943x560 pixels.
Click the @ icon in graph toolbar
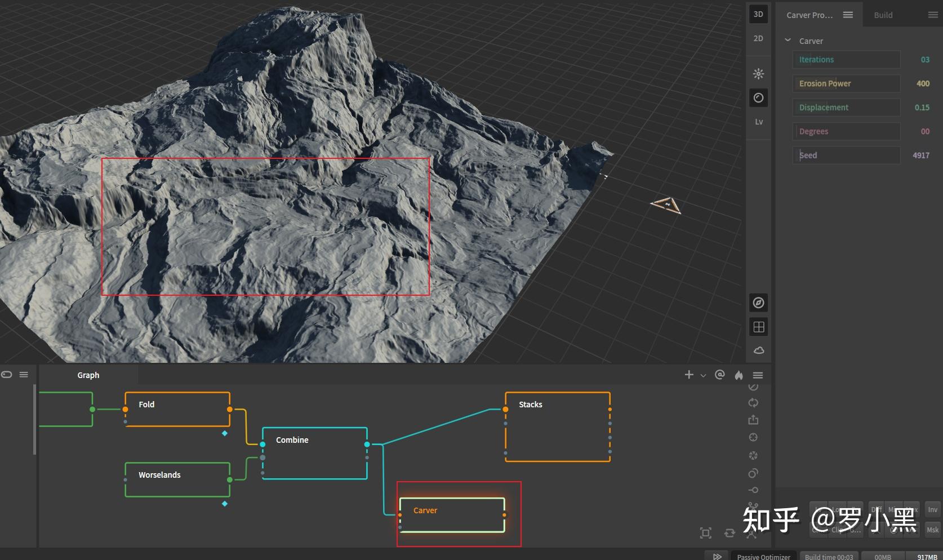coord(719,375)
